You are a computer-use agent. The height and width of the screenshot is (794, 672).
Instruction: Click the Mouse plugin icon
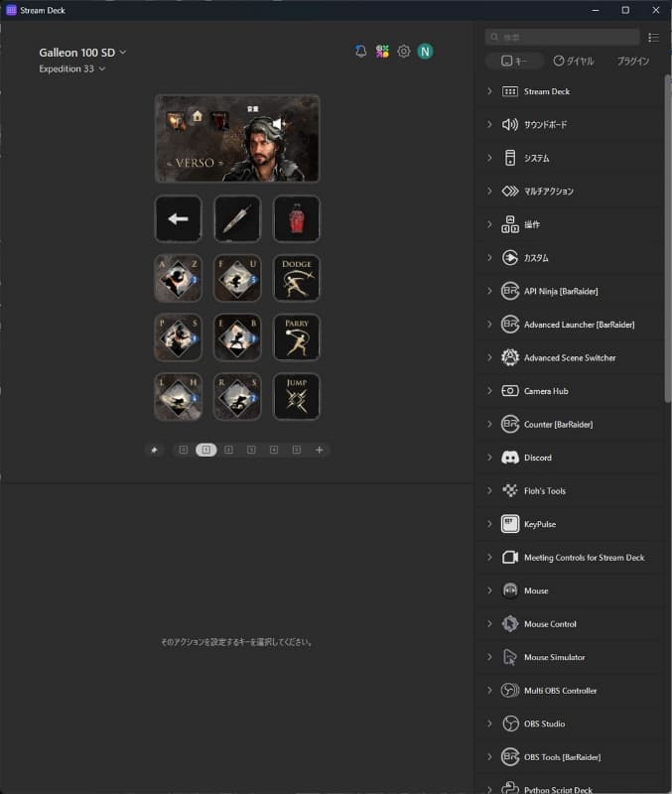click(510, 591)
